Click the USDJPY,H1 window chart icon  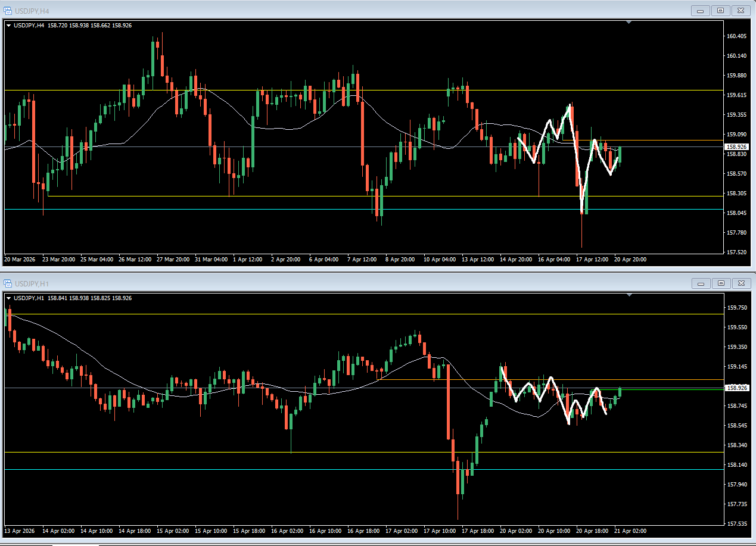click(8, 283)
